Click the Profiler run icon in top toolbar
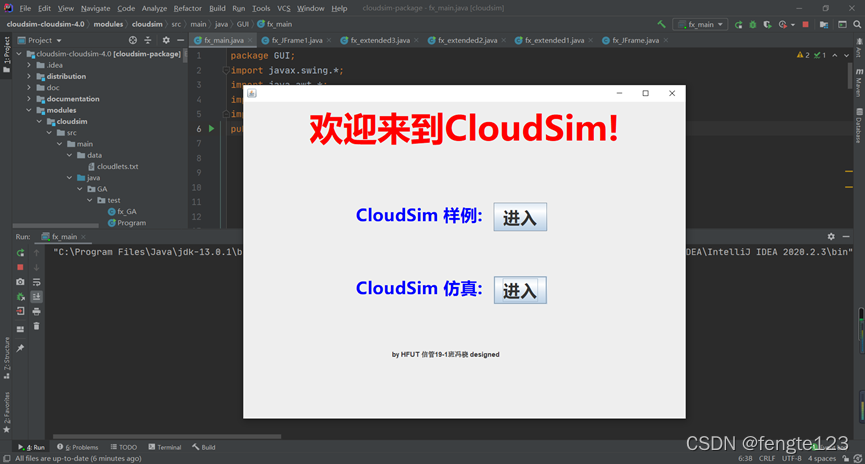Viewport: 865px width, 464px height. point(783,24)
